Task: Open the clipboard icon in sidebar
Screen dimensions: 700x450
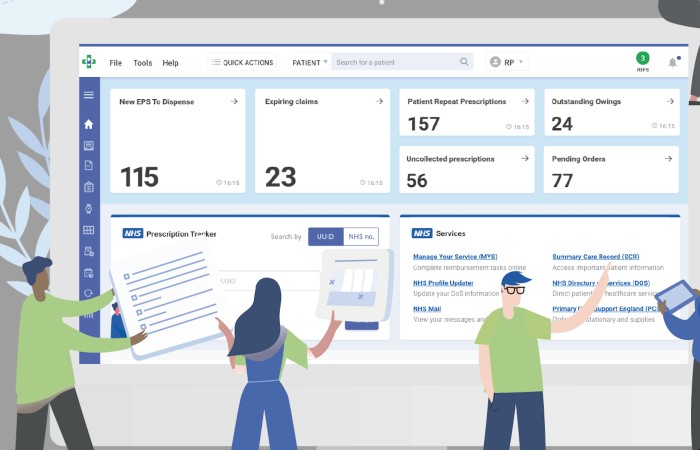Action: [x=89, y=187]
